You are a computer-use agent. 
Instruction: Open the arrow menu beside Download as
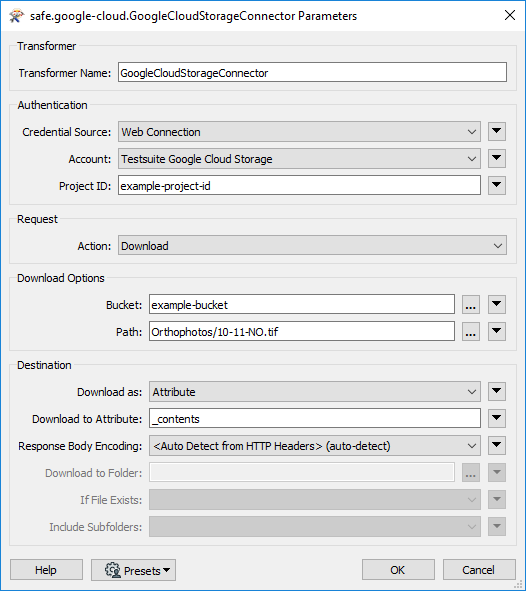[x=497, y=392]
